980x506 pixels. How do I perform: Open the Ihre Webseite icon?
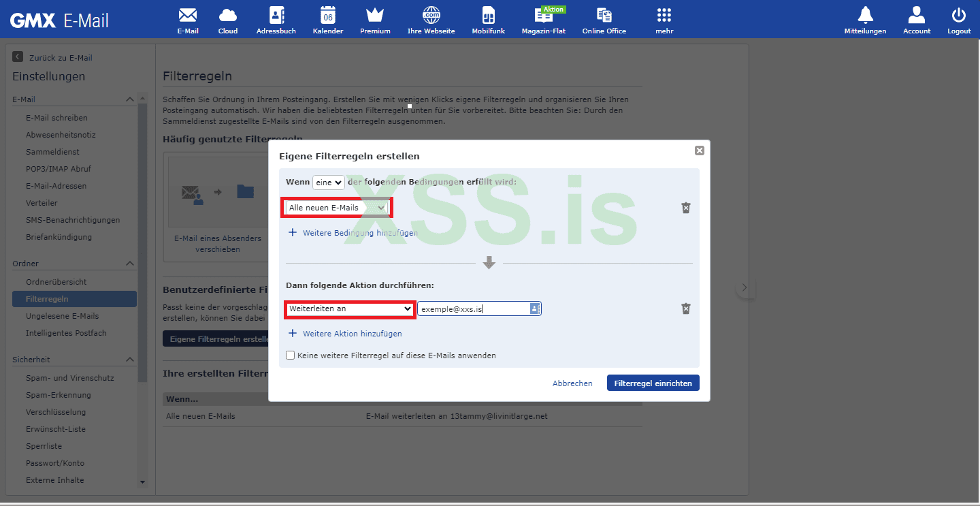click(431, 20)
